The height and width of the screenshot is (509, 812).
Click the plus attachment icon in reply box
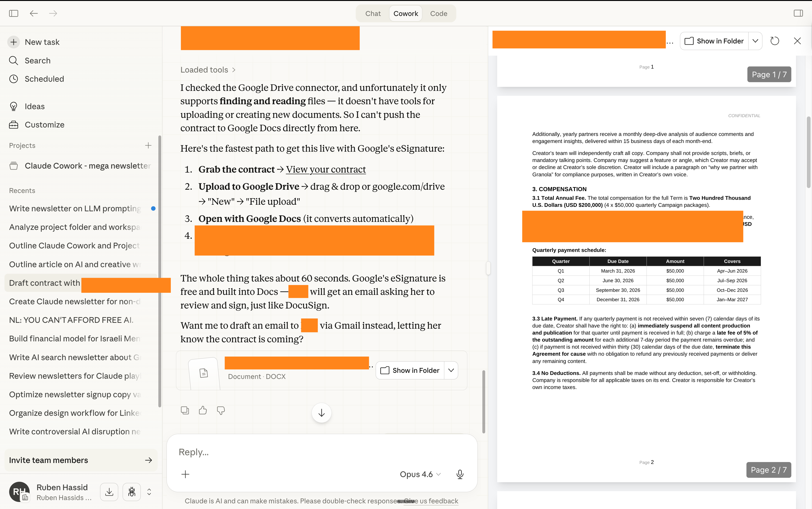coord(185,474)
